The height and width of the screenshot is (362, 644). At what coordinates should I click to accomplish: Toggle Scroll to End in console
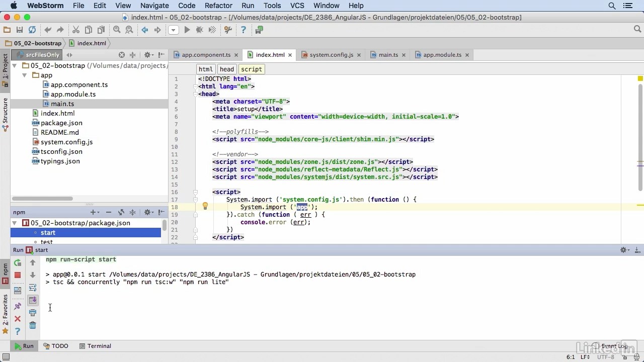pos(33,300)
